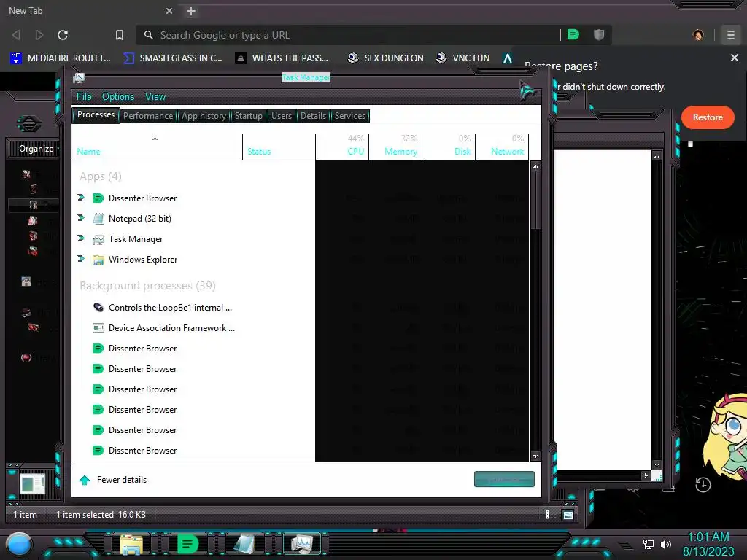Click green Dissenter comment icon in address bar
The width and height of the screenshot is (747, 560).
[573, 35]
